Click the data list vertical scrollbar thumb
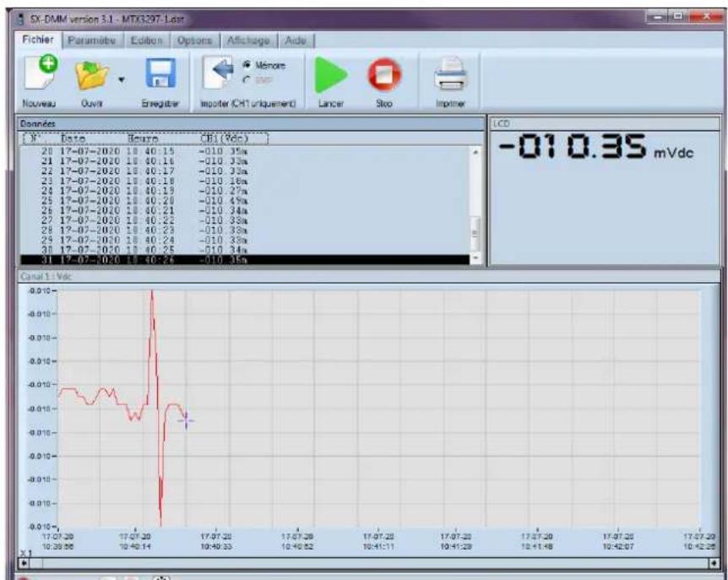728x580 pixels. tap(475, 233)
